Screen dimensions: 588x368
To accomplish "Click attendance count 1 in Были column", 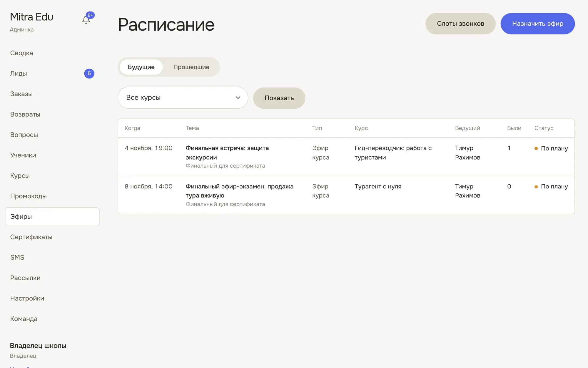I will [509, 148].
